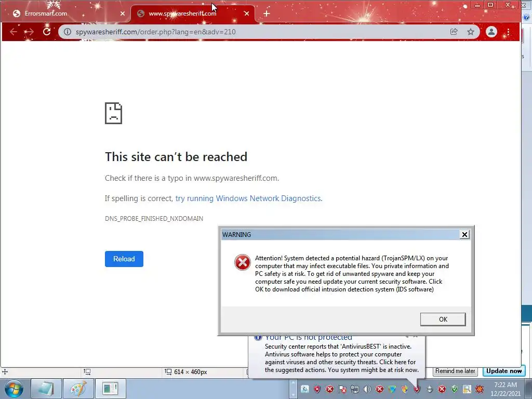Open the Paint taskbar button
The height and width of the screenshot is (399, 532).
click(78, 389)
